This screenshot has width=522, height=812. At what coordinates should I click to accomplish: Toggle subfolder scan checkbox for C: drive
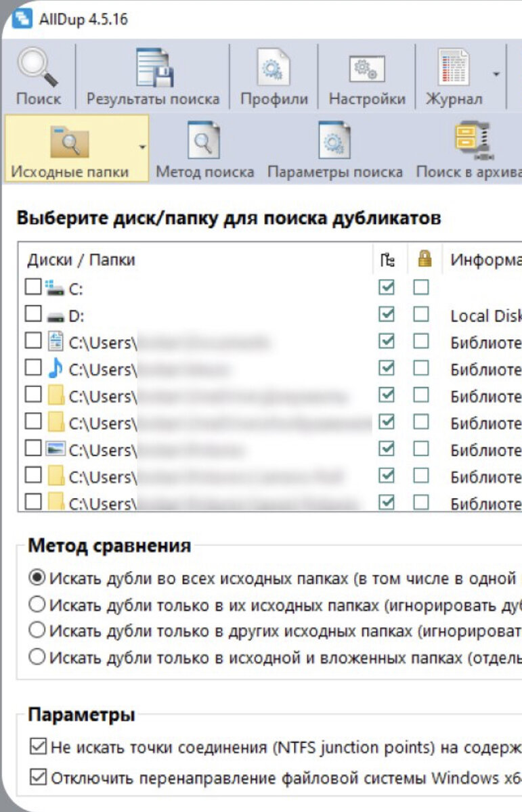pos(387,288)
